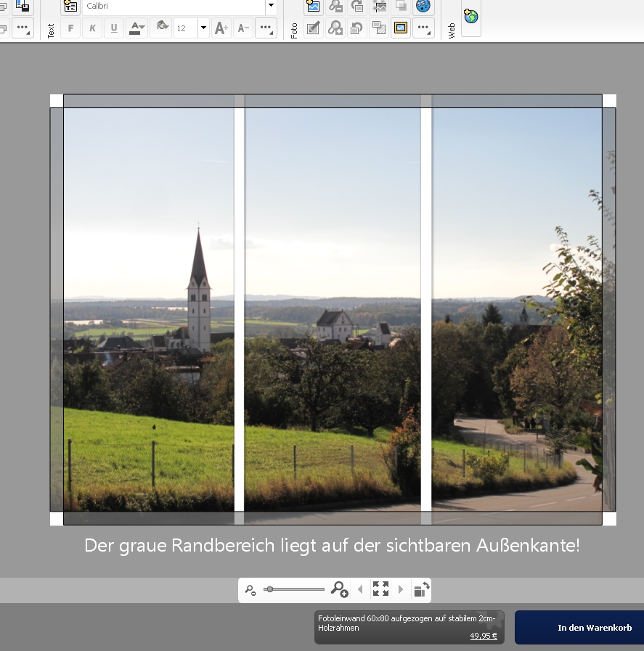
Task: Click the photo frame icon
Action: click(x=401, y=28)
